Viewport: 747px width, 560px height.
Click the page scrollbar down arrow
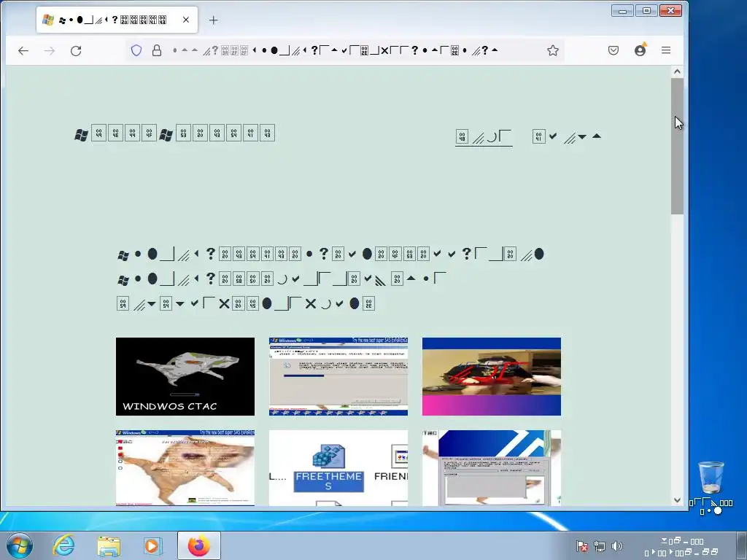[677, 500]
